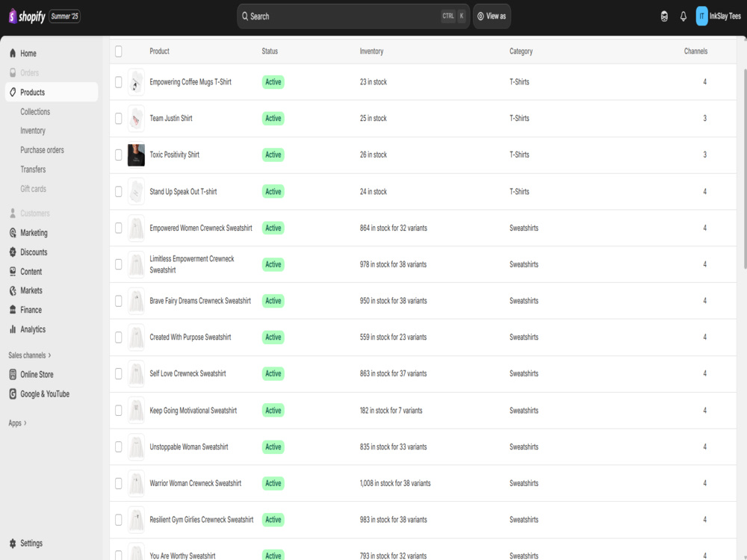Select the Empowering Coffee Mugs T-Shirt checkbox
Image resolution: width=747 pixels, height=560 pixels.
pos(119,82)
